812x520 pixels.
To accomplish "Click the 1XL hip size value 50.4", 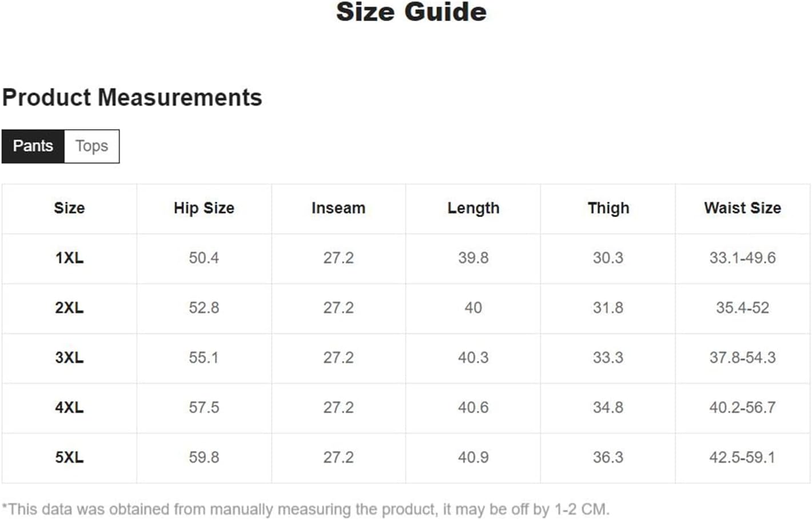I will [x=204, y=258].
